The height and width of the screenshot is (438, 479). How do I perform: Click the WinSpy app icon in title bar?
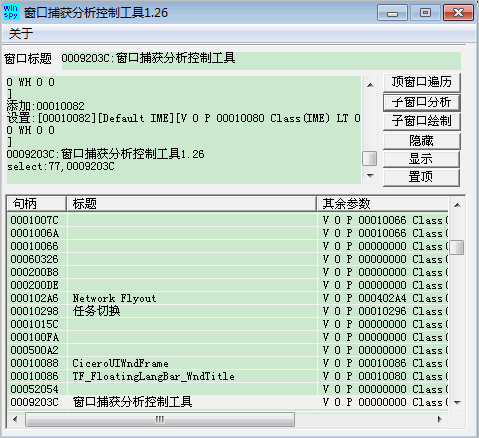point(12,12)
